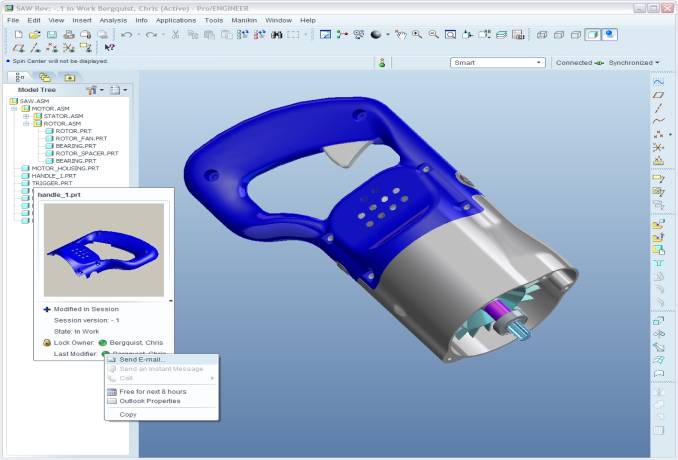The width and height of the screenshot is (678, 460).
Task: Click the Cut scissors icon
Action: 176,34
